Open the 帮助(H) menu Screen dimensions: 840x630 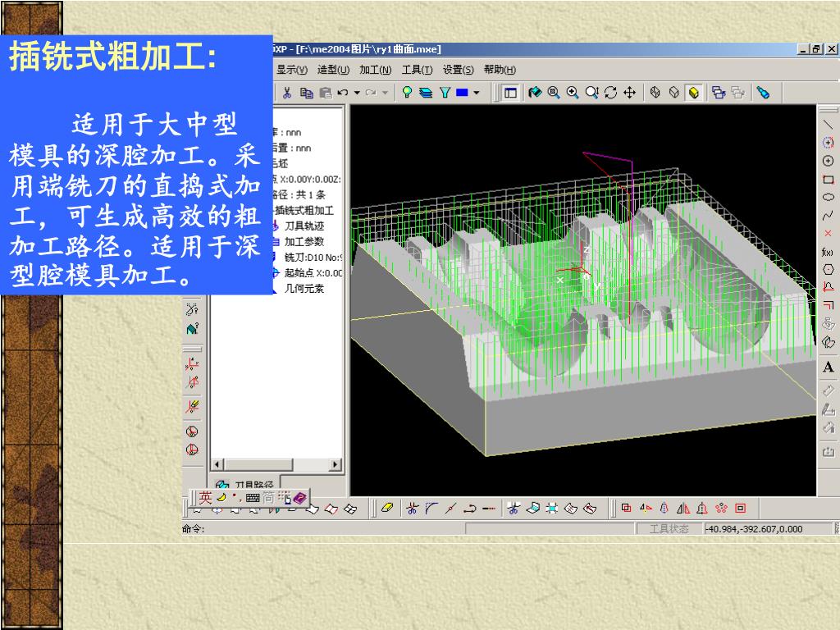click(500, 70)
